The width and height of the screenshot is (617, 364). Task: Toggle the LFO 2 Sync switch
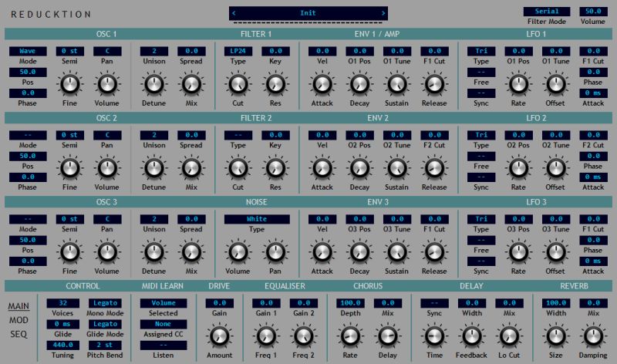481,177
